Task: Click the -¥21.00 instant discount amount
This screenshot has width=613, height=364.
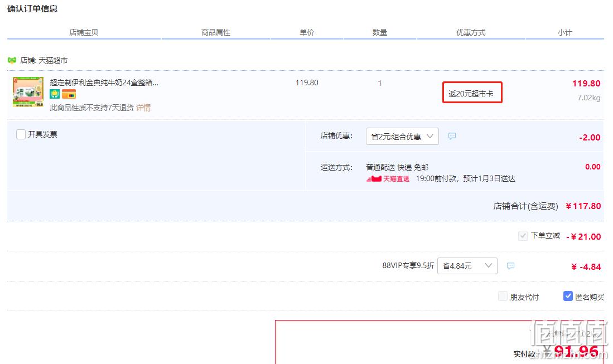Action: pos(583,237)
